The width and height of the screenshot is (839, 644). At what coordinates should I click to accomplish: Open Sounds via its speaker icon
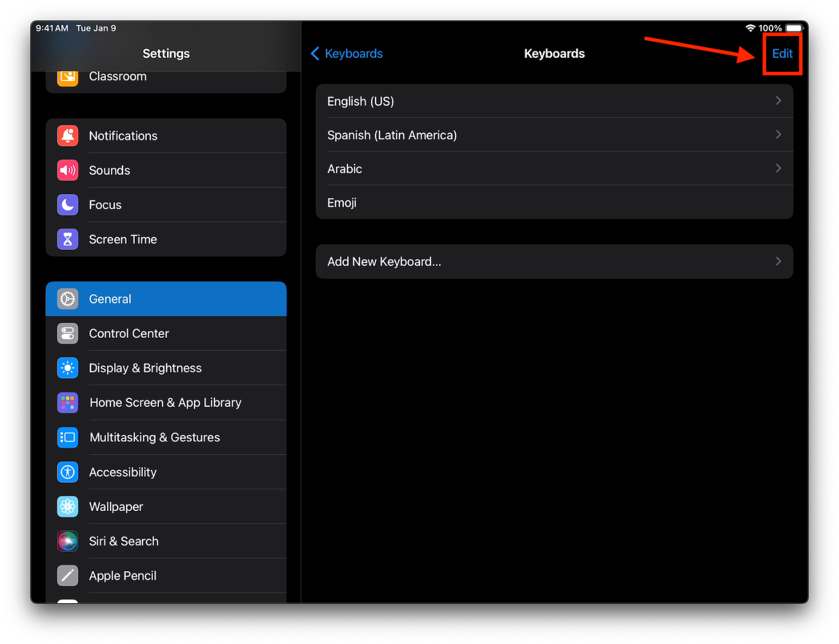tap(67, 170)
